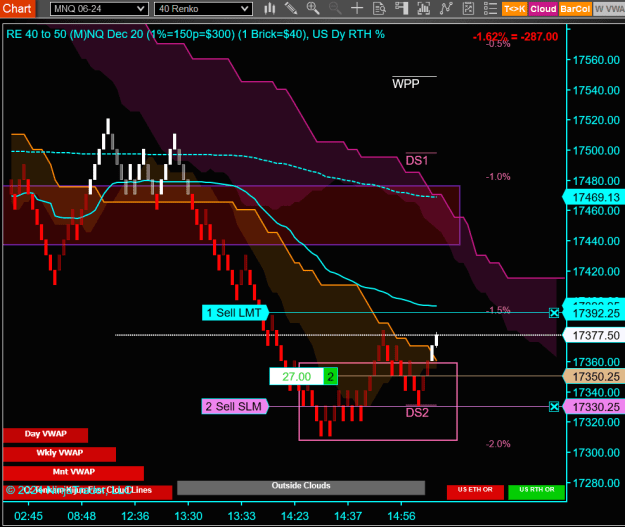The image size is (625, 527).
Task: Click the DS2 support label
Action: click(417, 413)
